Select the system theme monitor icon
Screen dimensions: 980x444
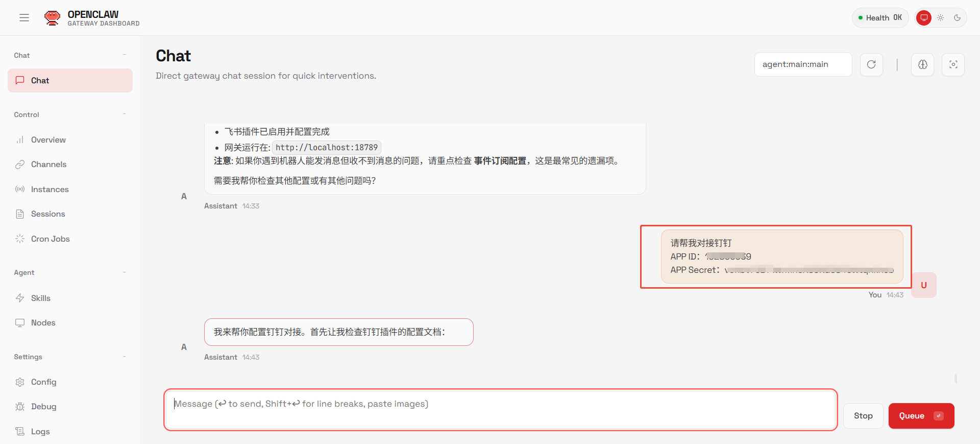923,18
